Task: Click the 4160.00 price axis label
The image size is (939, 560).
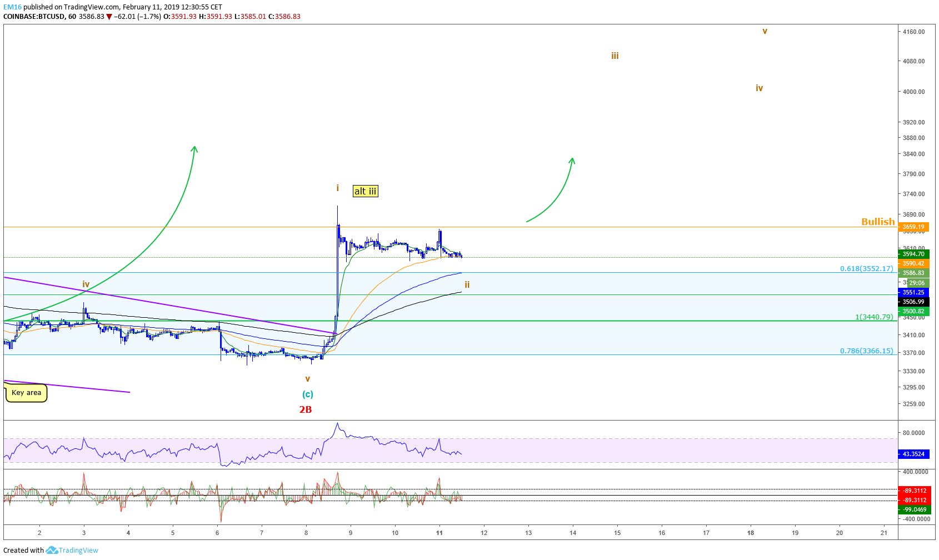Action: coord(913,32)
